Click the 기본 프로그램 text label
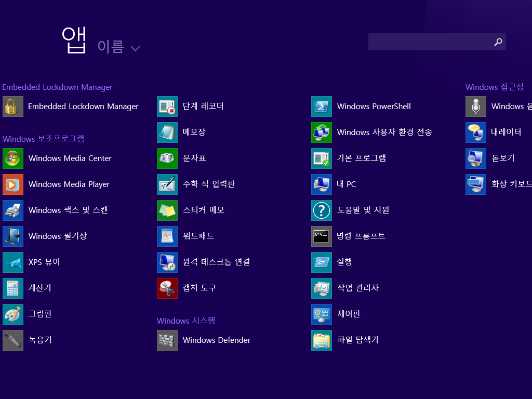This screenshot has width=532, height=399. [362, 158]
